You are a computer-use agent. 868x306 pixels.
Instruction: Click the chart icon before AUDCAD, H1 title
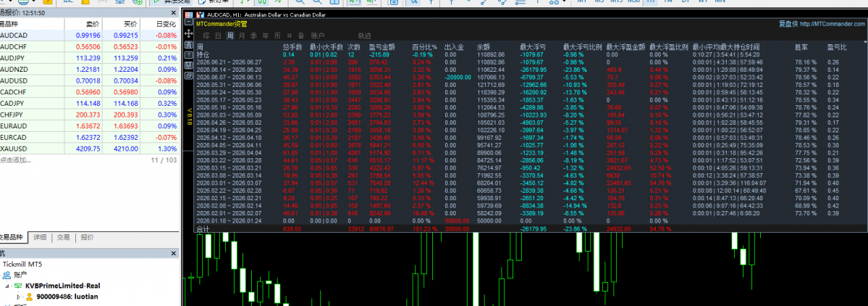[x=200, y=15]
